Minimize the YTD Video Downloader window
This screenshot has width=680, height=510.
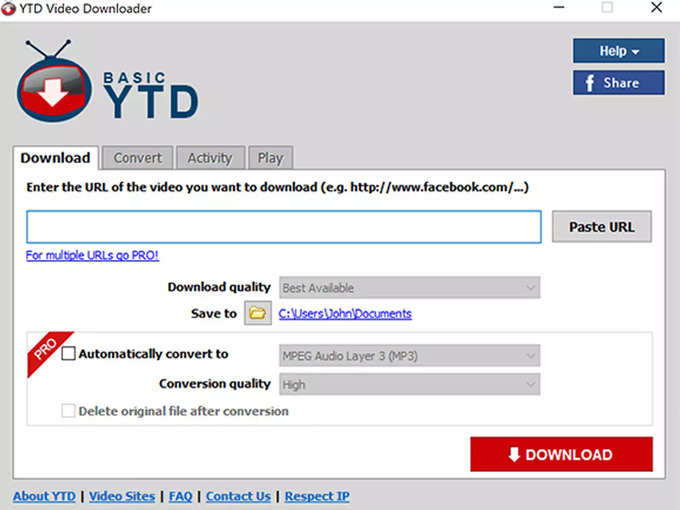559,8
